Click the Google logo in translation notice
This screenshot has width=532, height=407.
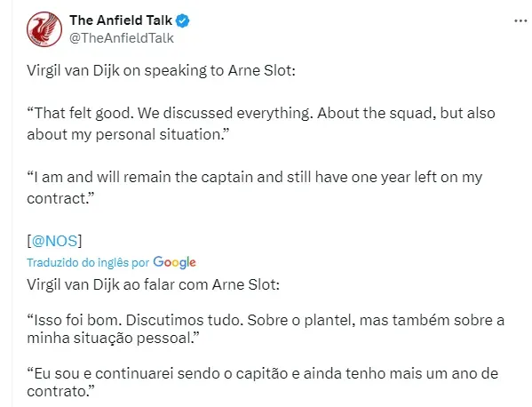[x=174, y=262]
